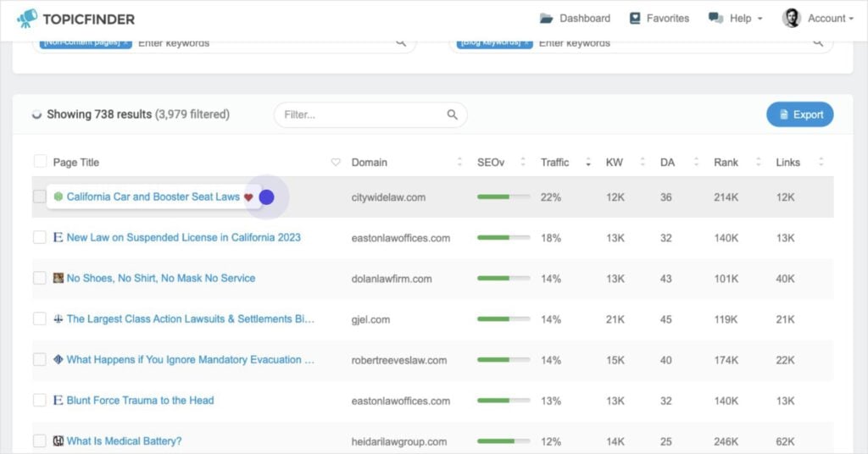Image resolution: width=868 pixels, height=454 pixels.
Task: Open the Help dropdown menu
Action: click(x=736, y=19)
